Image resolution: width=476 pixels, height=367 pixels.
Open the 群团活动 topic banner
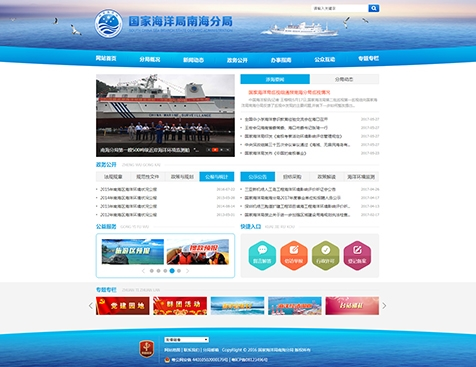click(x=180, y=306)
